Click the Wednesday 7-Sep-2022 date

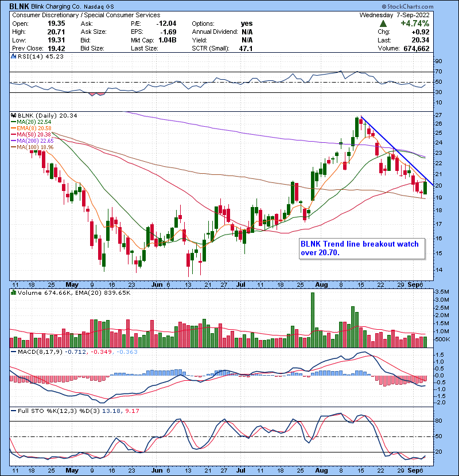pos(395,15)
